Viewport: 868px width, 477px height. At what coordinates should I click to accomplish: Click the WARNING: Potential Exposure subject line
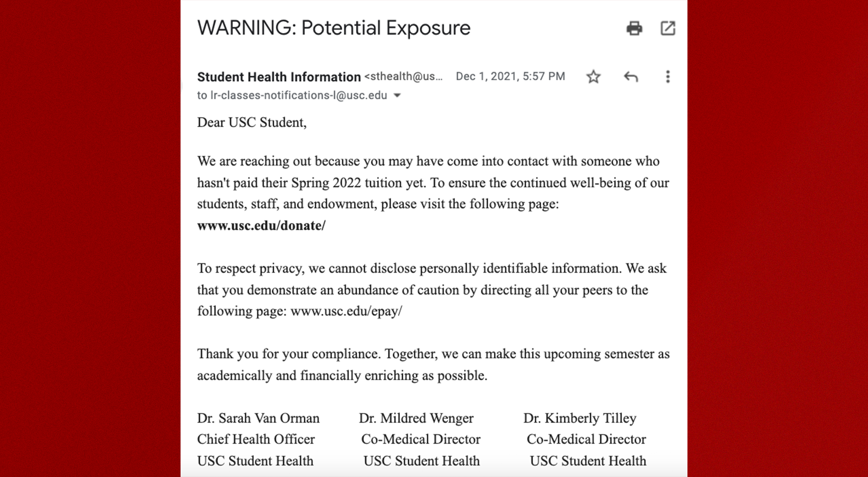(333, 28)
